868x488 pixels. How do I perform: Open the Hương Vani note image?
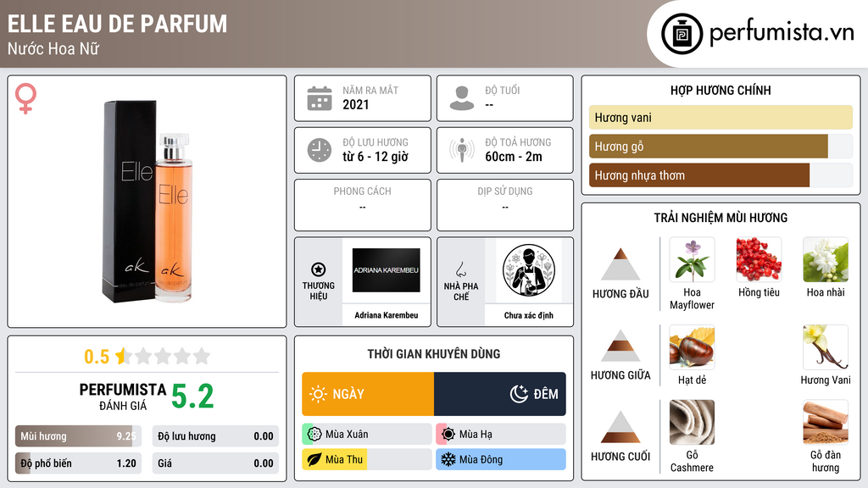click(x=826, y=347)
